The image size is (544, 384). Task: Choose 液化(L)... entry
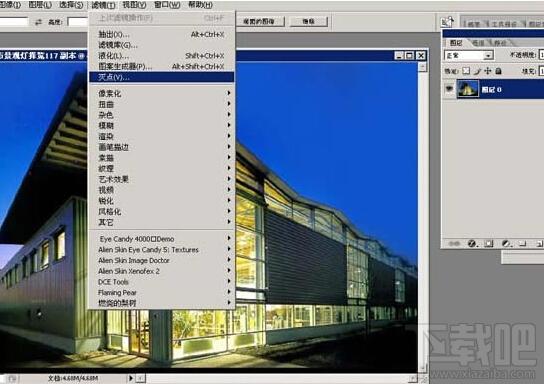(x=162, y=56)
